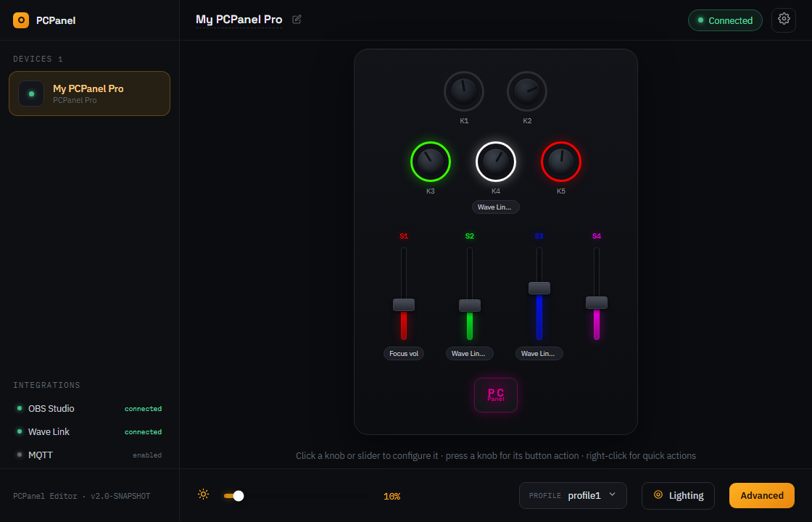The image size is (812, 522).
Task: Click the 10% brightness value
Action: click(391, 496)
